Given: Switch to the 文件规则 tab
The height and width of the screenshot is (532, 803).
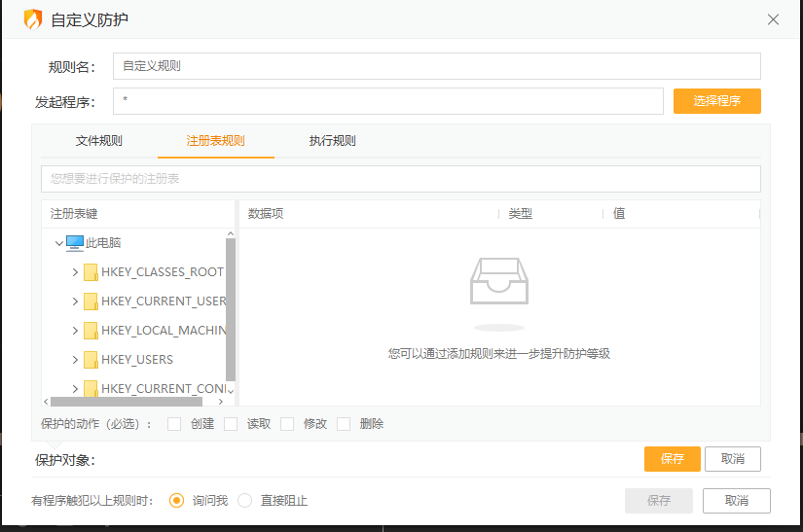Looking at the screenshot, I should [x=99, y=141].
